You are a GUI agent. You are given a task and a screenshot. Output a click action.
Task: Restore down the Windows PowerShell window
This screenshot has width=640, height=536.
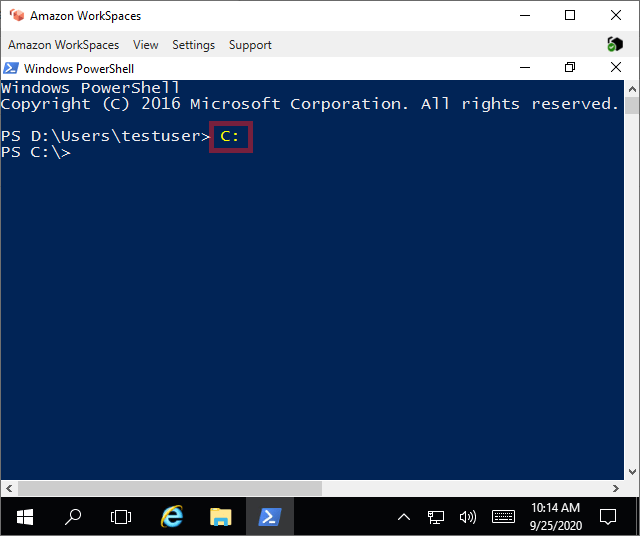click(570, 67)
